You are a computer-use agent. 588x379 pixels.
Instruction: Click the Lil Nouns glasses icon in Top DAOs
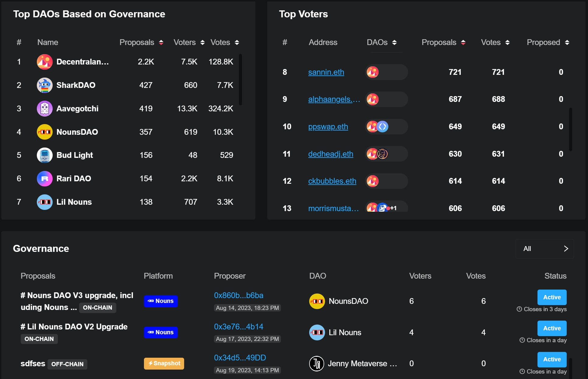point(44,202)
